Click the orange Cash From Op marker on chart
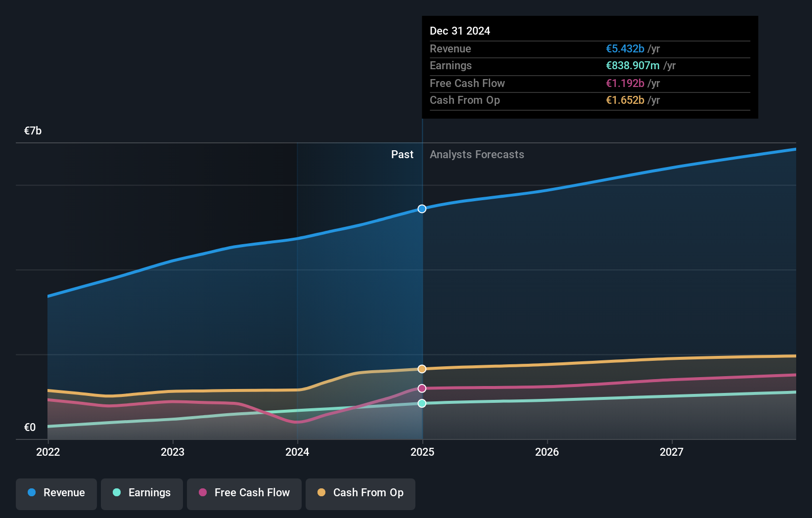The width and height of the screenshot is (812, 518). [x=421, y=369]
